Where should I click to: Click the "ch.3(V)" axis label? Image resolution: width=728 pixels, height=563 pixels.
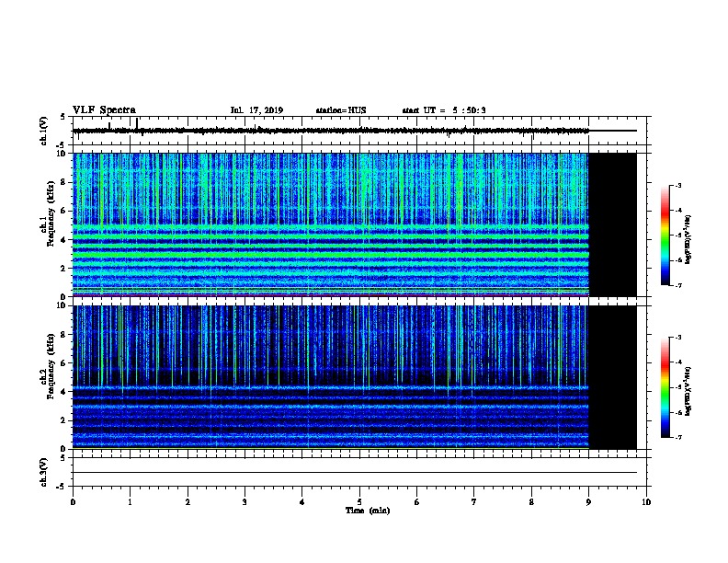tap(43, 472)
